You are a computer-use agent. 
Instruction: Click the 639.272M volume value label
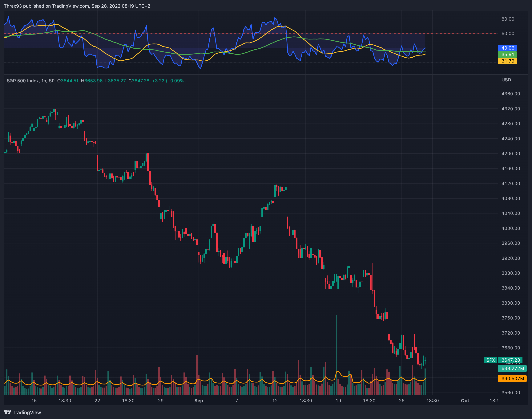[x=512, y=368]
